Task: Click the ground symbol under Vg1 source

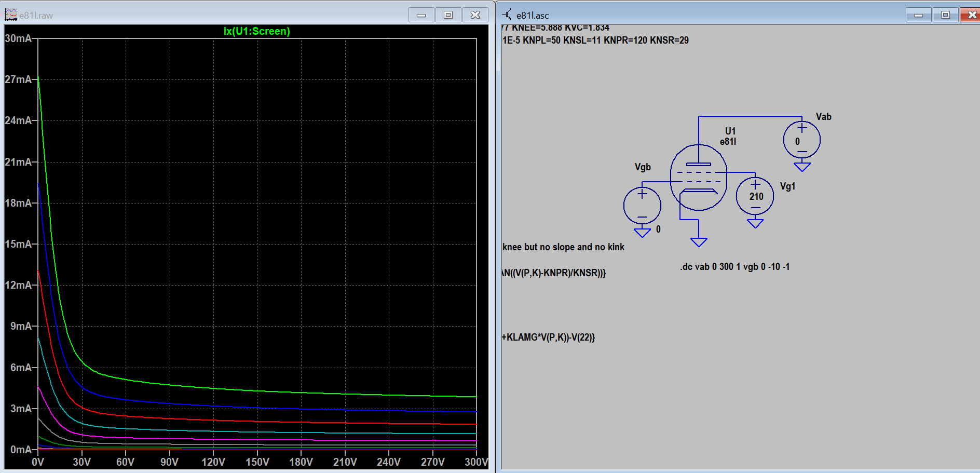Action: pyautogui.click(x=755, y=223)
